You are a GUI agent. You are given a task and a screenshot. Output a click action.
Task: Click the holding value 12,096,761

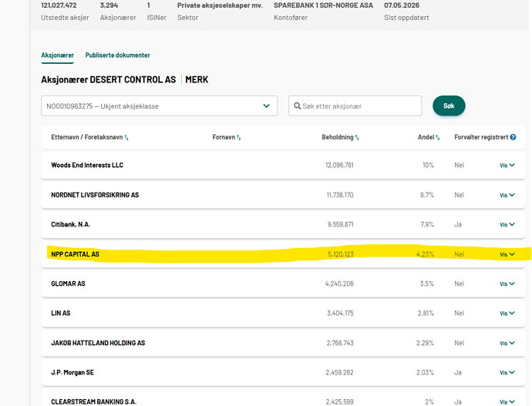tap(339, 166)
